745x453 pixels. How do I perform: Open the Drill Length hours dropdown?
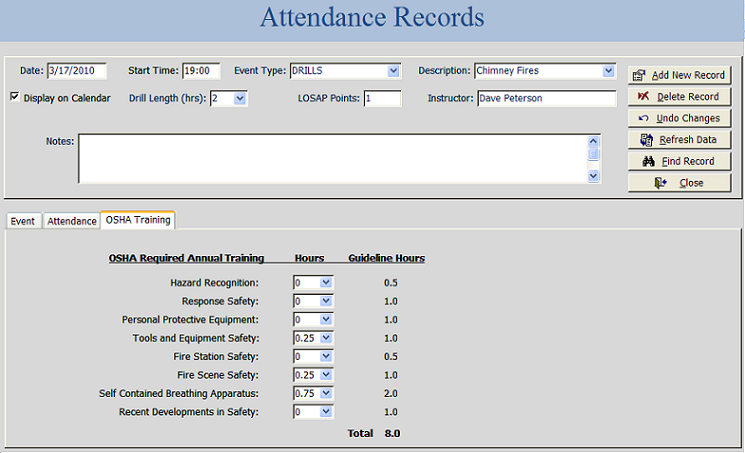coord(240,98)
